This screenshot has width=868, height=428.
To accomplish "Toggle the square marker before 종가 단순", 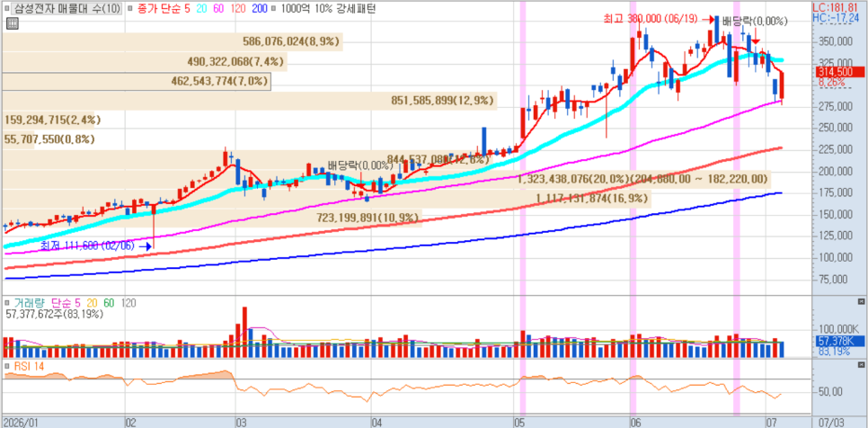I will click(x=129, y=9).
